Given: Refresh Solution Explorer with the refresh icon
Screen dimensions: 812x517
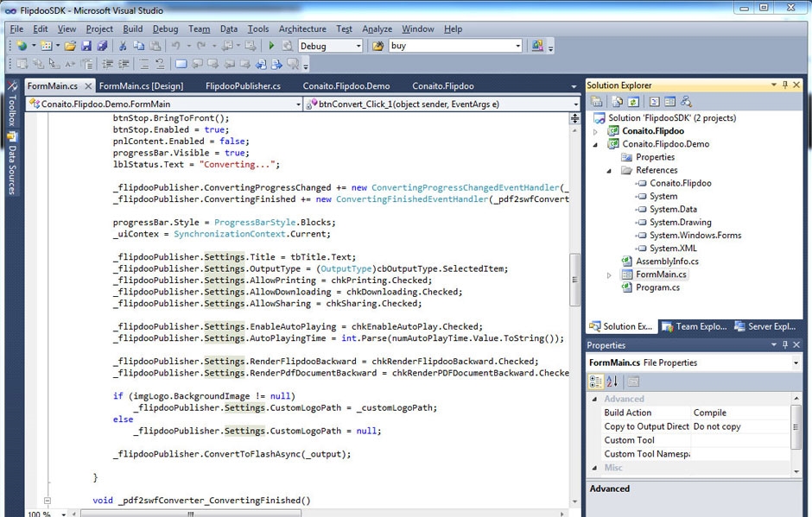Looking at the screenshot, I should point(633,102).
